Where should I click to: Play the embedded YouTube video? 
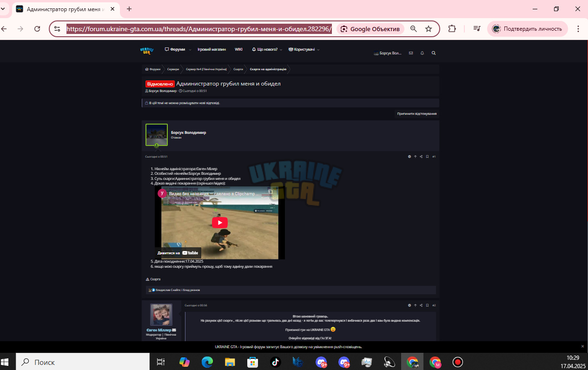pyautogui.click(x=220, y=223)
